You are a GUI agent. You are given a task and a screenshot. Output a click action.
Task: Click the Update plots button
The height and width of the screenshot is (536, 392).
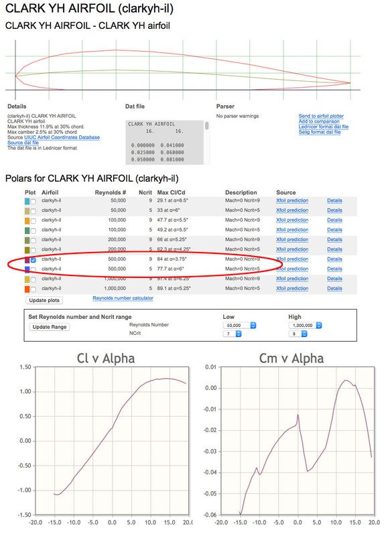coord(44,300)
